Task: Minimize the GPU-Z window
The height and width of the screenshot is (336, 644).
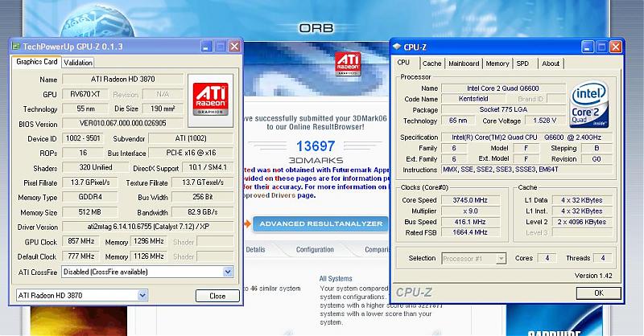Action: pyautogui.click(x=206, y=47)
